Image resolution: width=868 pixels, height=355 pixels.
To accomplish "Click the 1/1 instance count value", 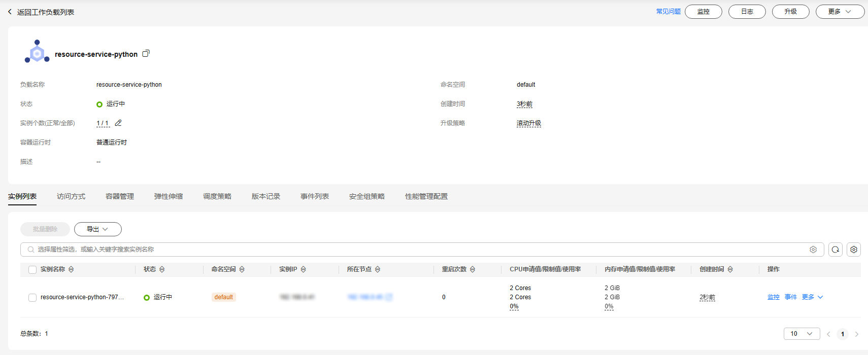I will click(103, 123).
